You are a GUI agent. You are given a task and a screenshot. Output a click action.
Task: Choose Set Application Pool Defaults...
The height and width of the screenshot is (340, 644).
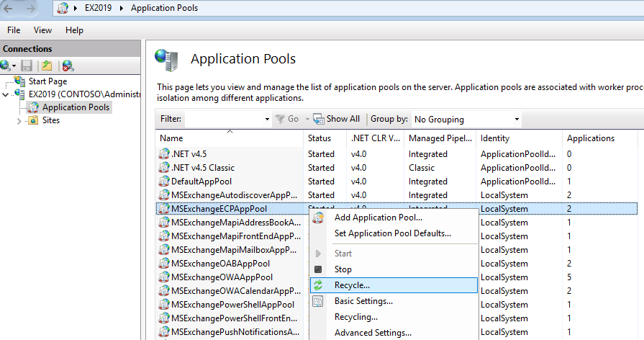click(394, 233)
